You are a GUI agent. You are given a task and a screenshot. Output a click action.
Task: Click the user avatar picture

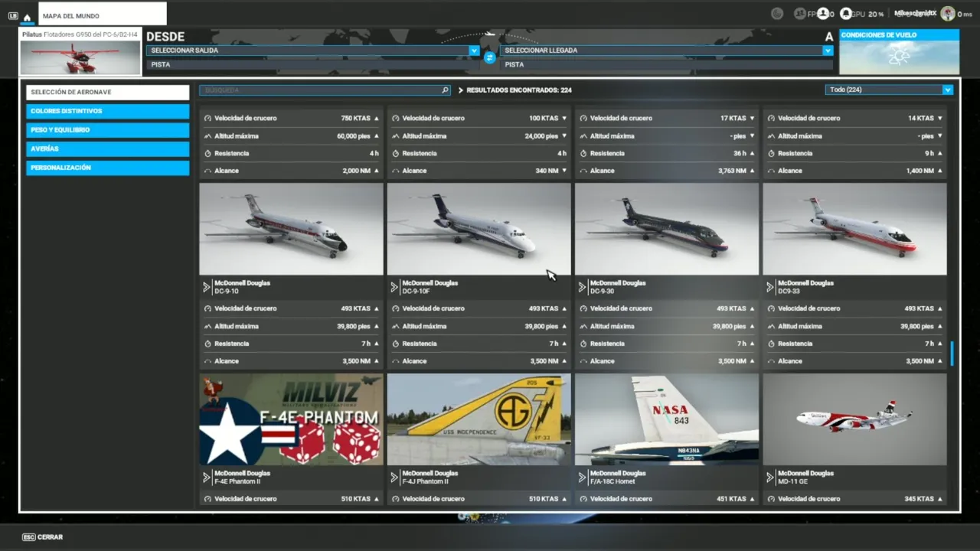click(x=948, y=14)
